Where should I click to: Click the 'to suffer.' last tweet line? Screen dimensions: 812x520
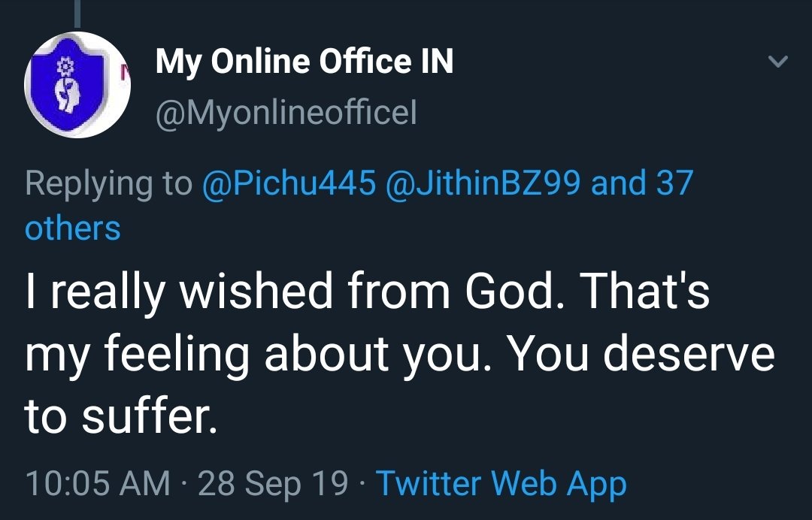122,416
